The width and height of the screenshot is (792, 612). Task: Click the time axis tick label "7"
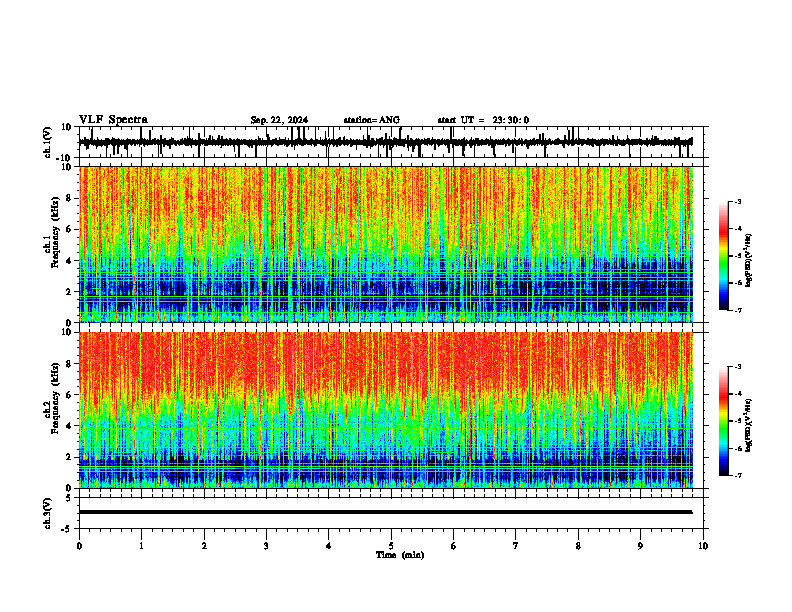coord(516,546)
